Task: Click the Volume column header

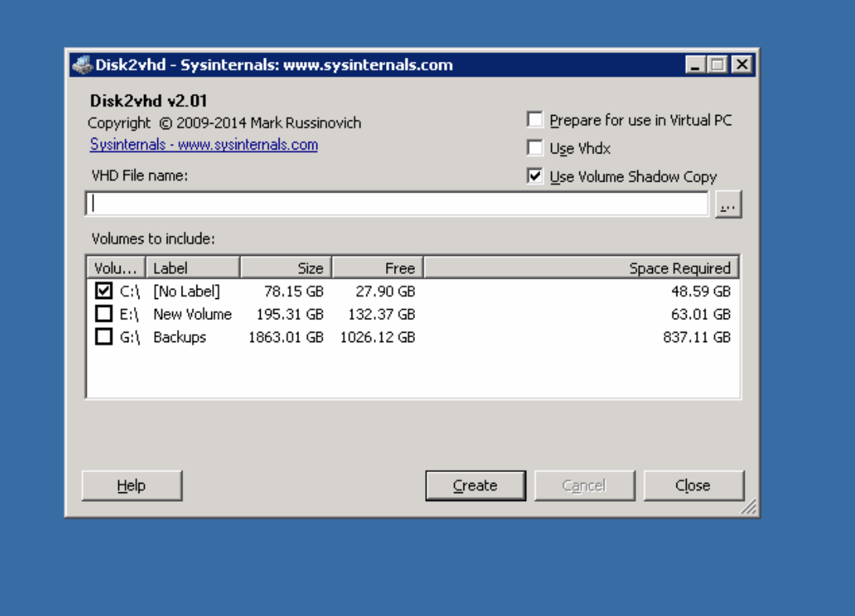Action: point(116,268)
